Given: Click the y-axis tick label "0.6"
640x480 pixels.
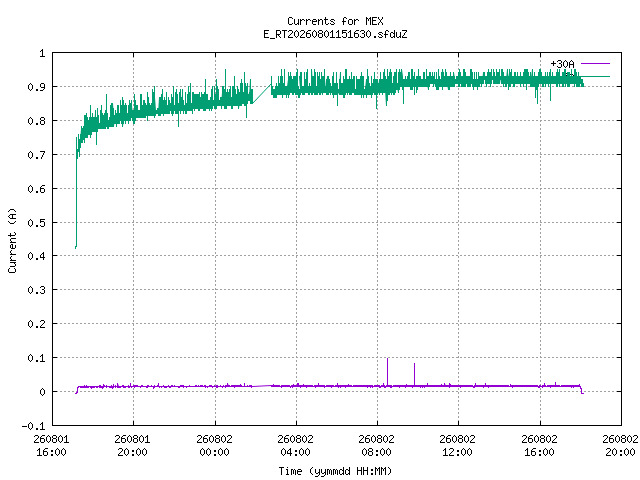Looking at the screenshot, I should (36, 189).
